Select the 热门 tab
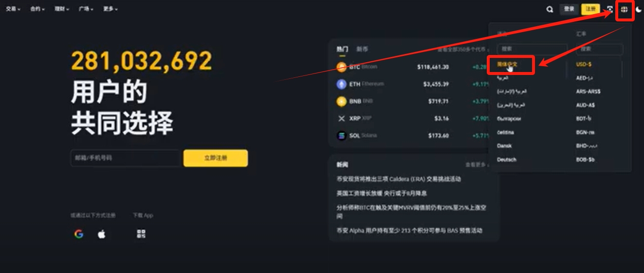644x273 pixels. click(x=342, y=49)
